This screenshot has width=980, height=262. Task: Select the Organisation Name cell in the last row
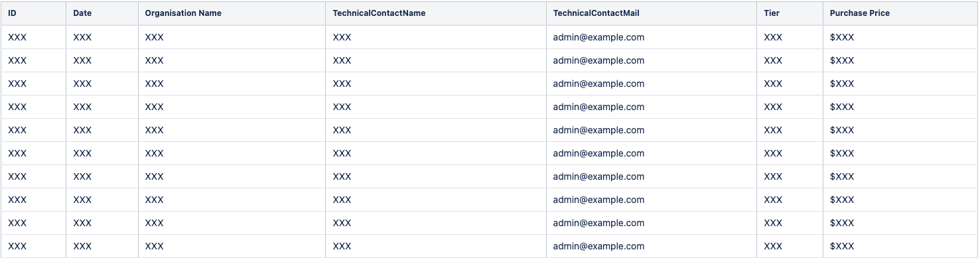(232, 246)
